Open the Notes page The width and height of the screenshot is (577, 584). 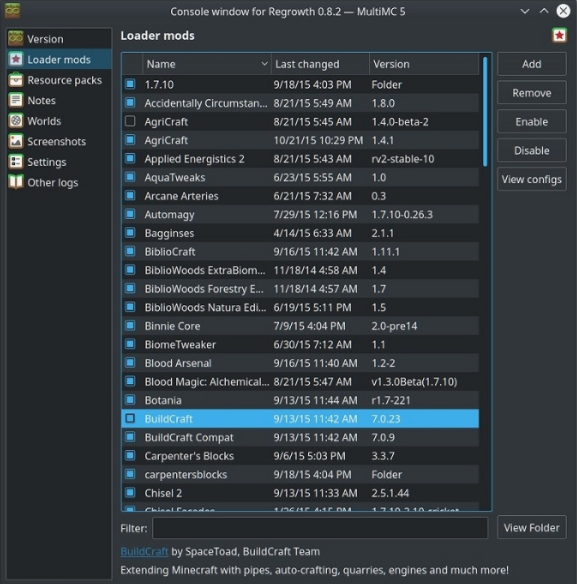click(x=59, y=100)
